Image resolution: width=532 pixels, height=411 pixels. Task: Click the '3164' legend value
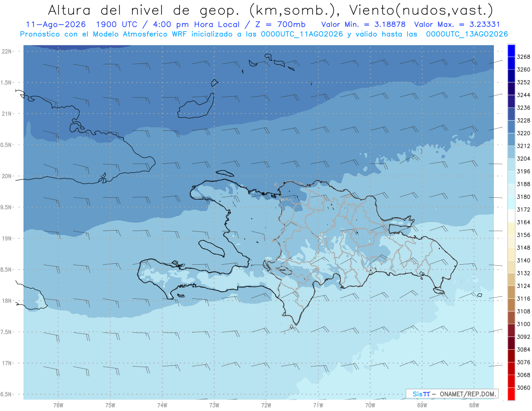click(524, 222)
